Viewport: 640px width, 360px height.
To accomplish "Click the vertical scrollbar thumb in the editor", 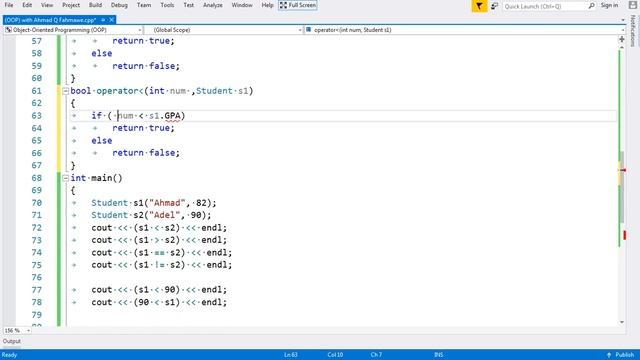I will (x=622, y=187).
